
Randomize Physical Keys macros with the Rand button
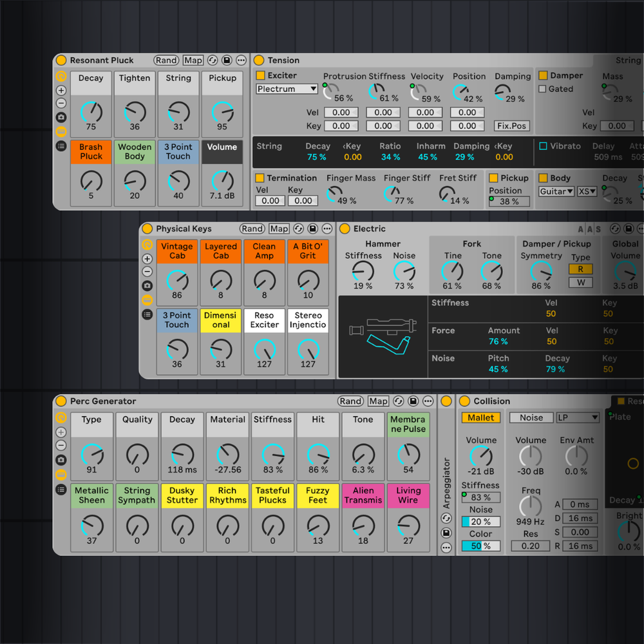(252, 229)
